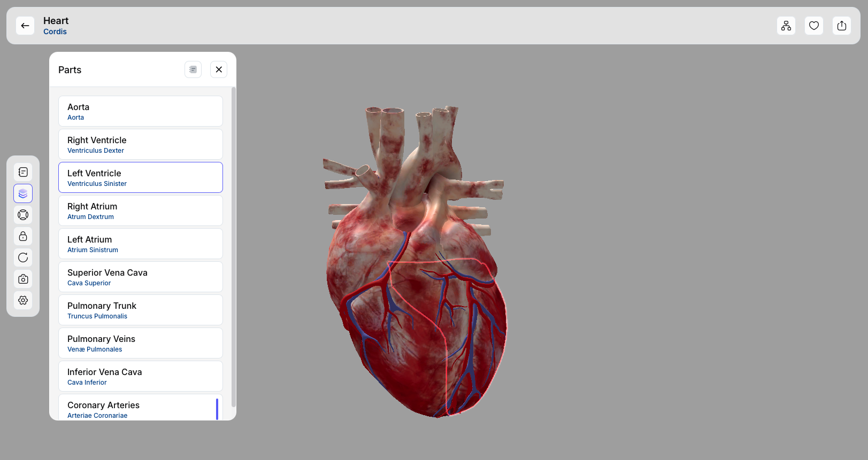This screenshot has height=460, width=868.
Task: Close the Parts panel
Action: coord(219,69)
